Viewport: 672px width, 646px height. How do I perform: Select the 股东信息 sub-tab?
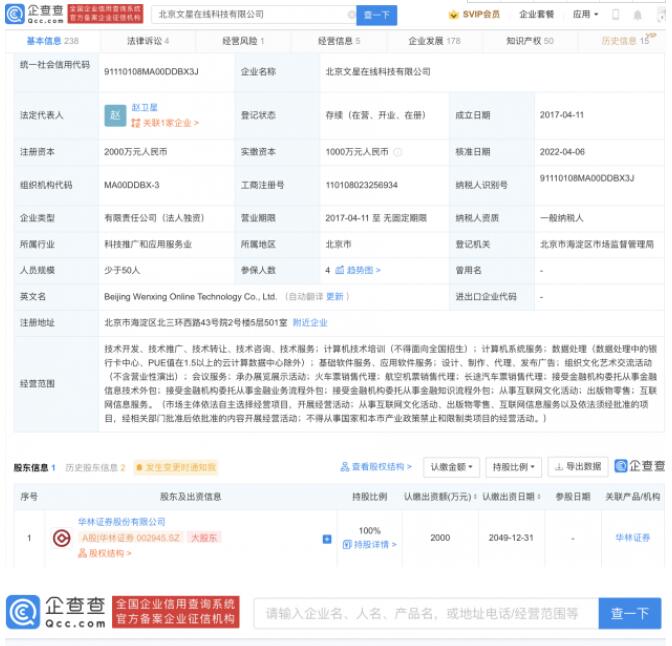point(35,467)
